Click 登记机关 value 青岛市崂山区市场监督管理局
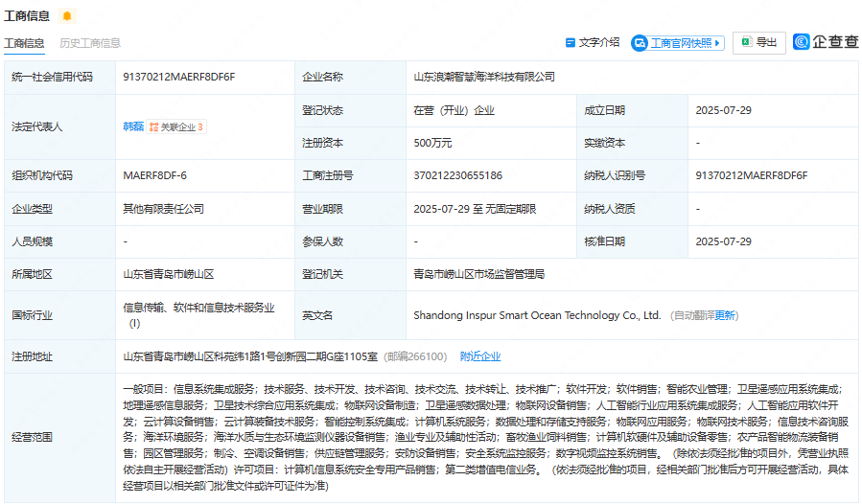This screenshot has height=504, width=862. point(479,274)
